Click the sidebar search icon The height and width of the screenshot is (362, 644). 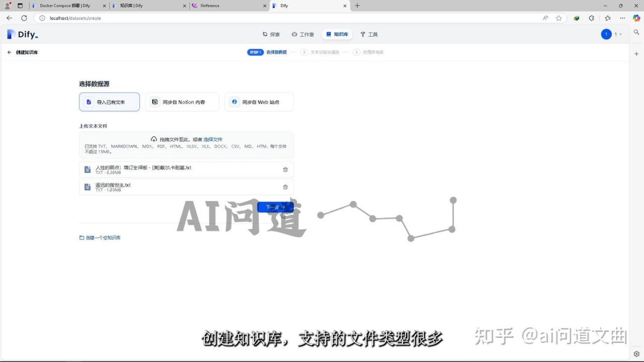(636, 32)
